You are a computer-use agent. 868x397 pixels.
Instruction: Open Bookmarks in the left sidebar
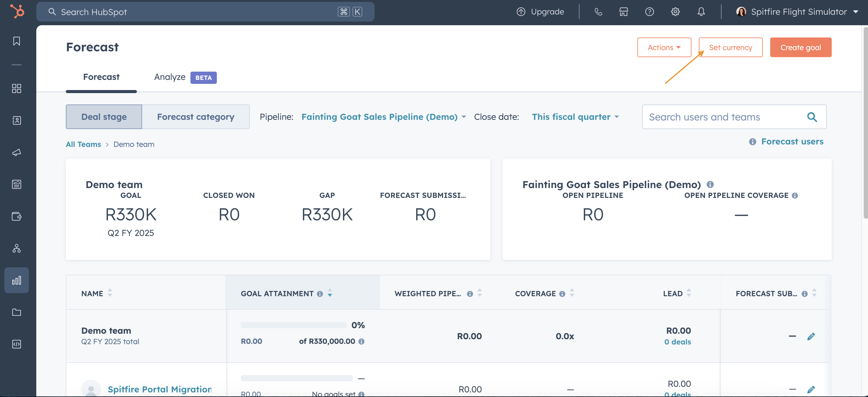tap(17, 41)
